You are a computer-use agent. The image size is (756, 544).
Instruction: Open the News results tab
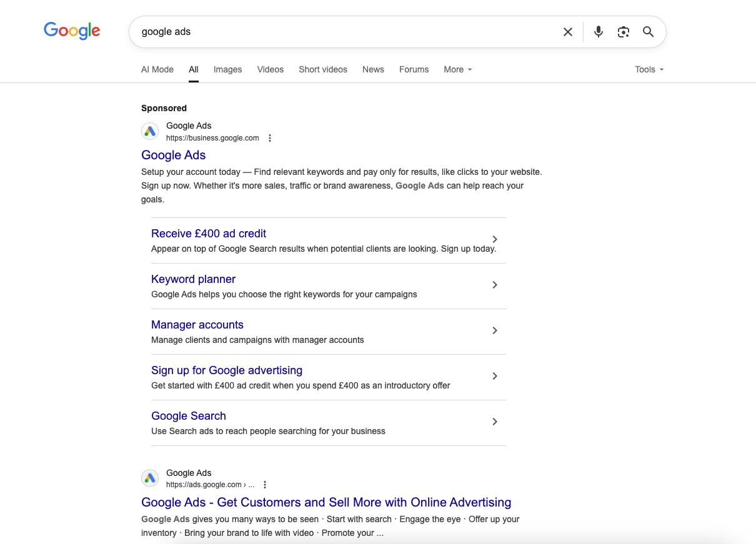pos(373,69)
